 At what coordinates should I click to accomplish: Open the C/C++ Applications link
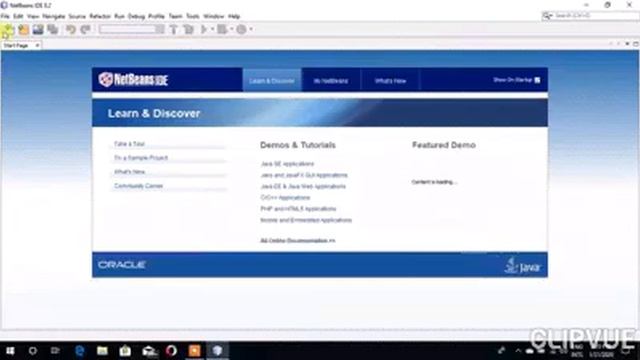(x=285, y=198)
